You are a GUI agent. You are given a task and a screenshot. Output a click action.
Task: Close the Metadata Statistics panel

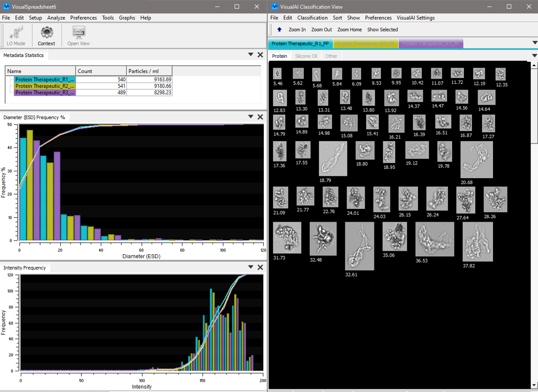tap(260, 55)
